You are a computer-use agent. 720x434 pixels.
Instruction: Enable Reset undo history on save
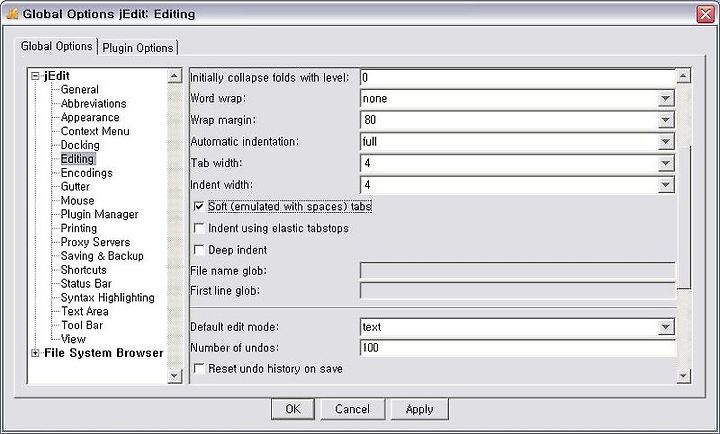point(199,368)
